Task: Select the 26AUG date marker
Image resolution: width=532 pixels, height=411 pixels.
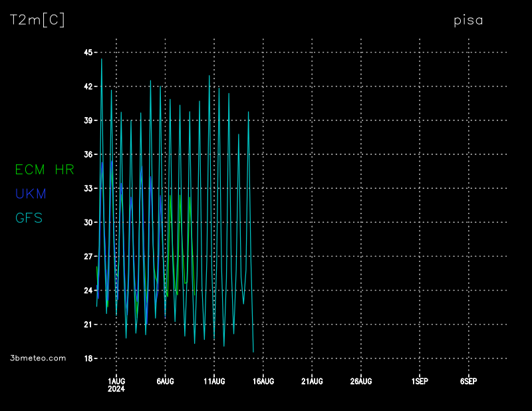Action: coord(360,381)
